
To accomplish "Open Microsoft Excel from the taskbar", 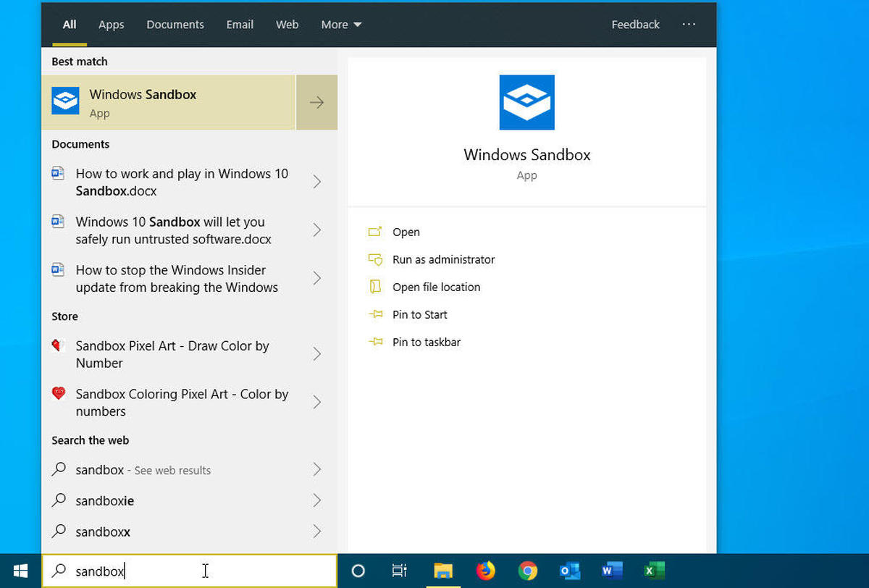I will coord(654,571).
